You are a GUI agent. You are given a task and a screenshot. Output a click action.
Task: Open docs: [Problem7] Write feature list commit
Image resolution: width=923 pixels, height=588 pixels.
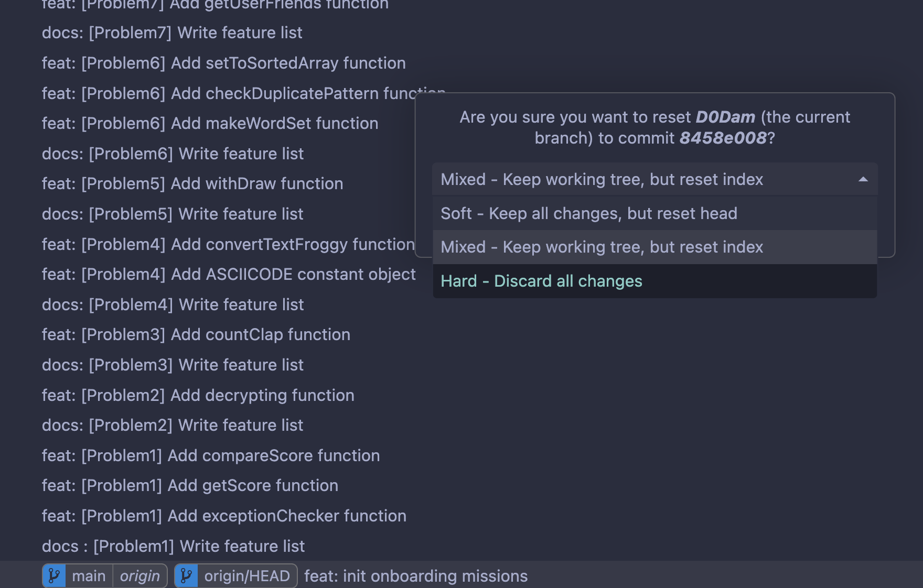(x=172, y=32)
